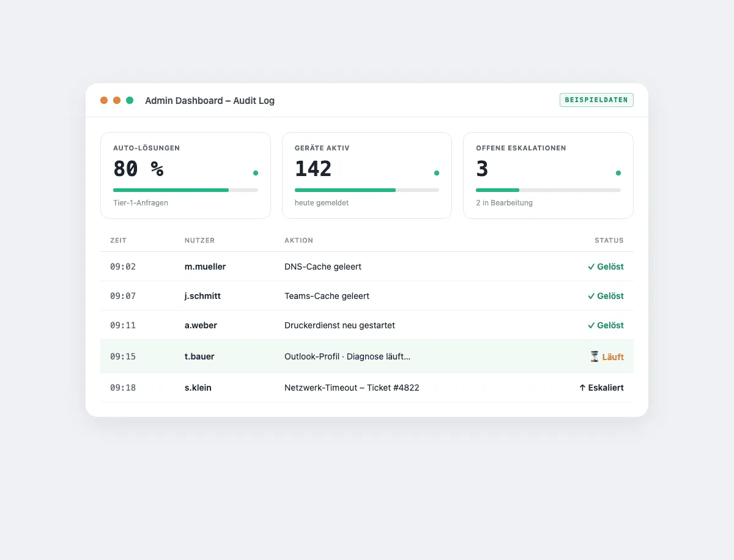This screenshot has width=734, height=560.
Task: Click the BEISPIELDATEN badge
Action: (596, 100)
